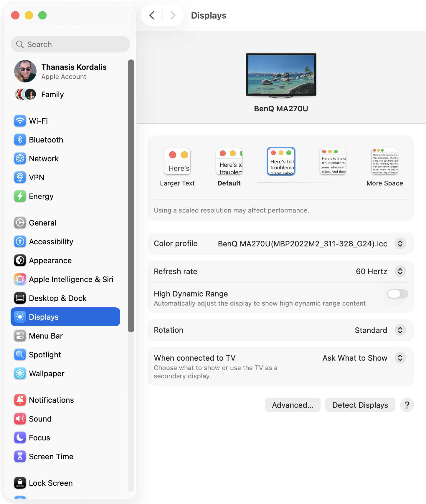This screenshot has width=426, height=504.
Task: Select the highlighted middle resolution thumbnail
Action: click(281, 161)
